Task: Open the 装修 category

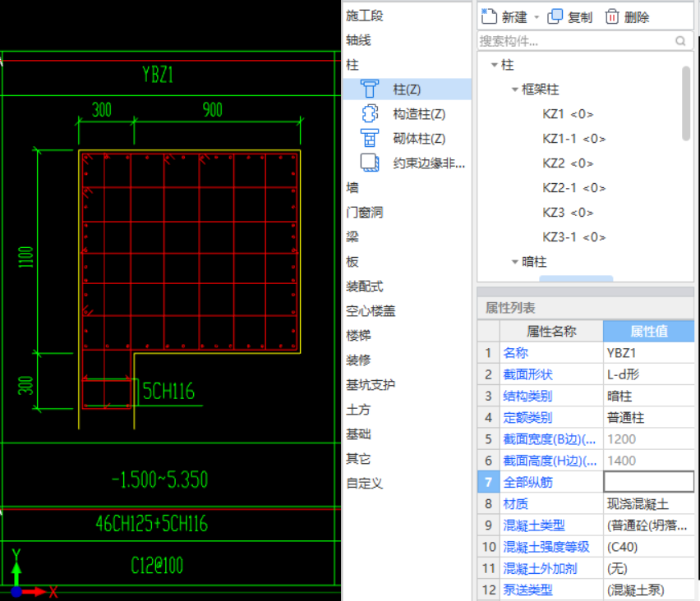Action: point(358,360)
